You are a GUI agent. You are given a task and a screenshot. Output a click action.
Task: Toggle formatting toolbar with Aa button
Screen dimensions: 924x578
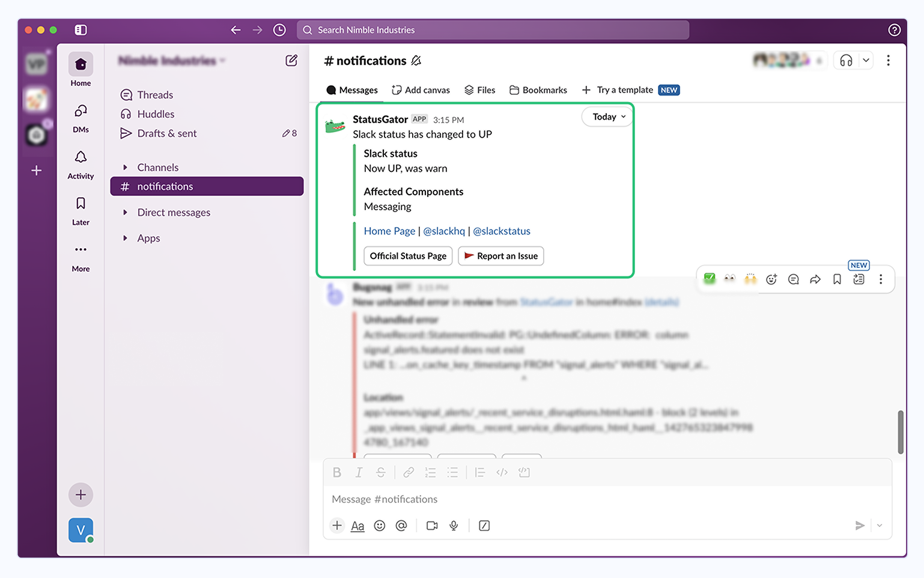357,526
